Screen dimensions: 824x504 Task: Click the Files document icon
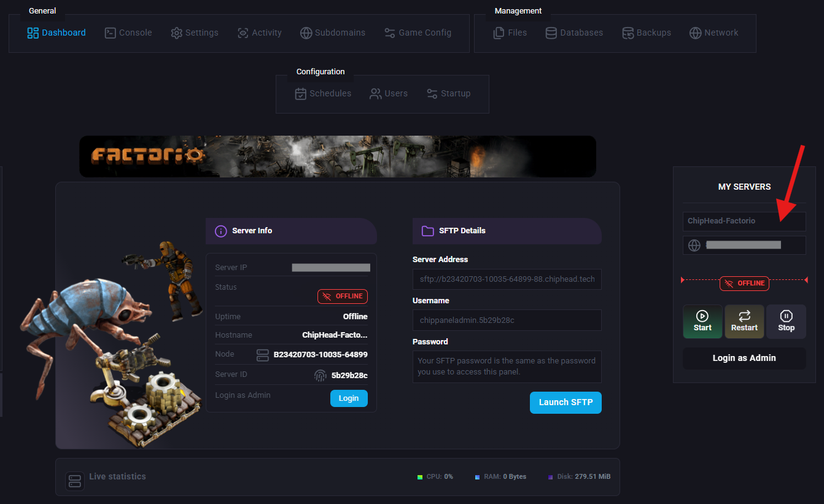[x=499, y=33]
